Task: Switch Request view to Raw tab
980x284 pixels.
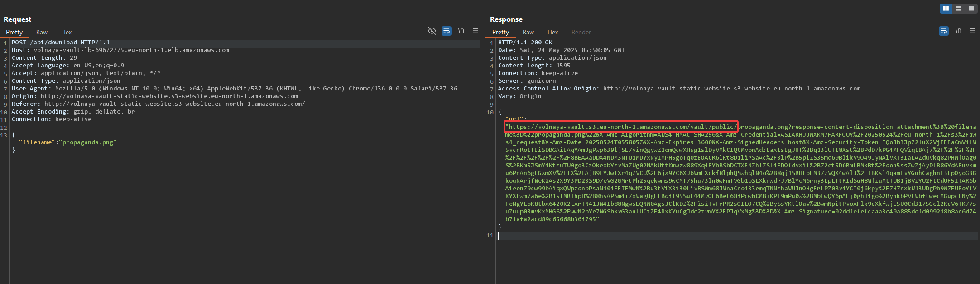Action: point(42,32)
